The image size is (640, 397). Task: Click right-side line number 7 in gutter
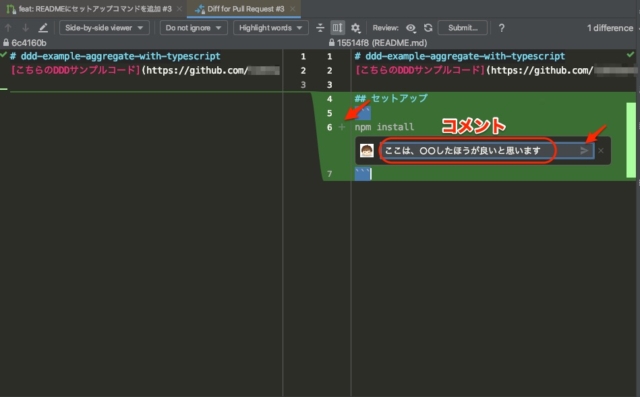pyautogui.click(x=329, y=174)
